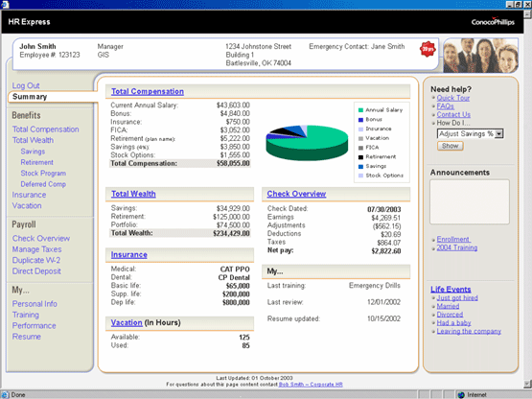Viewport: 532px width, 399px height.
Task: Click the Check Overview section heading link
Action: click(296, 194)
